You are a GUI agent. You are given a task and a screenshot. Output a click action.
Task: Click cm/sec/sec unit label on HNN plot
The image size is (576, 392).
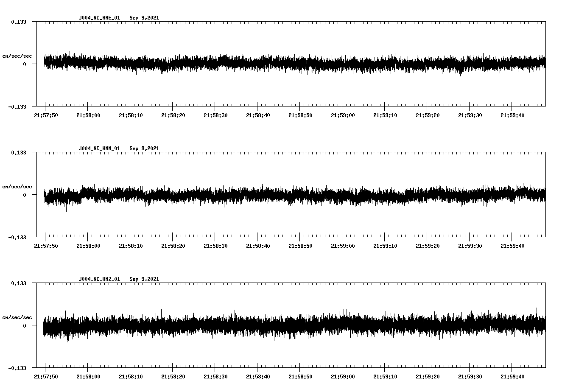point(17,187)
